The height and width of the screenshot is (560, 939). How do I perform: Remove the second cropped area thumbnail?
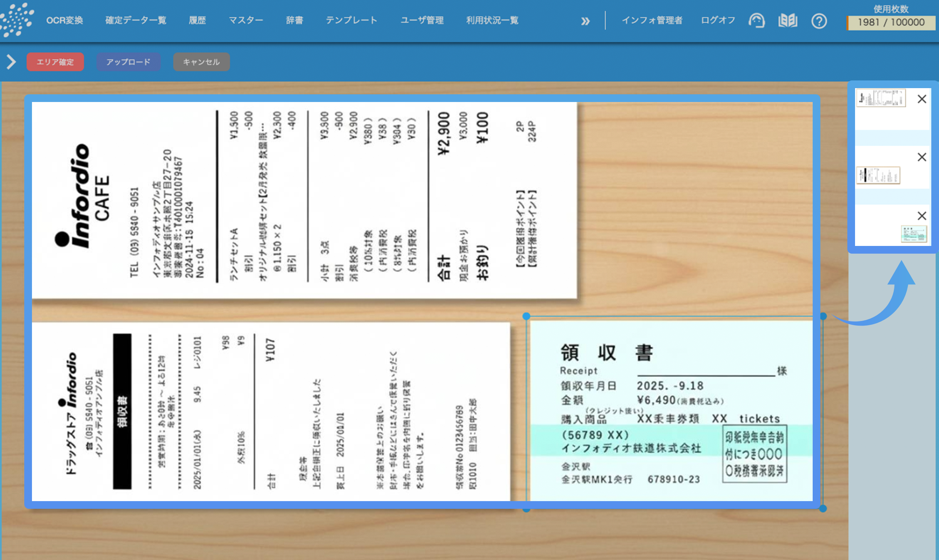pyautogui.click(x=922, y=157)
